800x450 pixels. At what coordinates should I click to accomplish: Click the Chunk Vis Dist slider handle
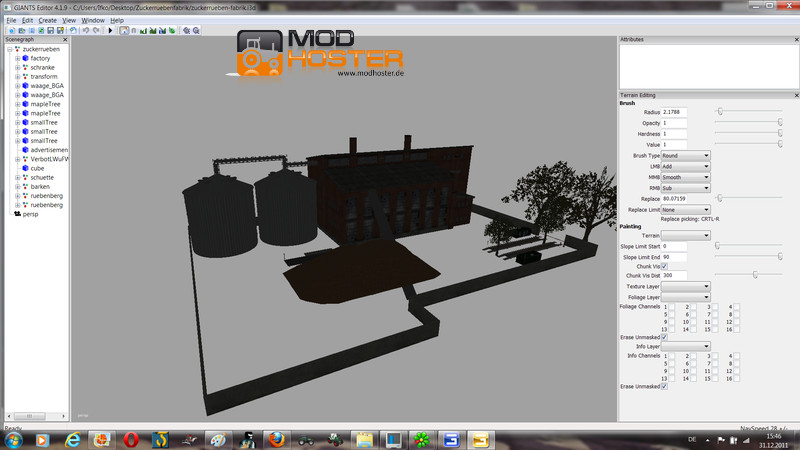pos(755,275)
